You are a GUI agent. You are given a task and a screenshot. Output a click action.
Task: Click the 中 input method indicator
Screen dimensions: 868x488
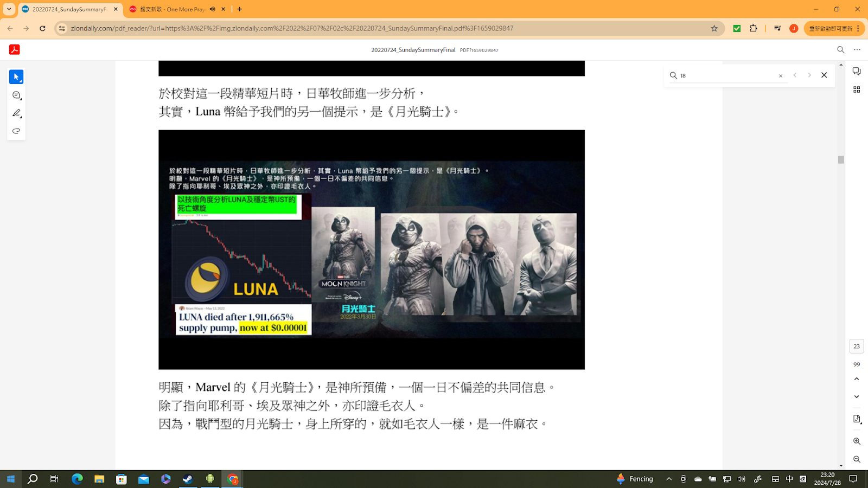(x=789, y=479)
